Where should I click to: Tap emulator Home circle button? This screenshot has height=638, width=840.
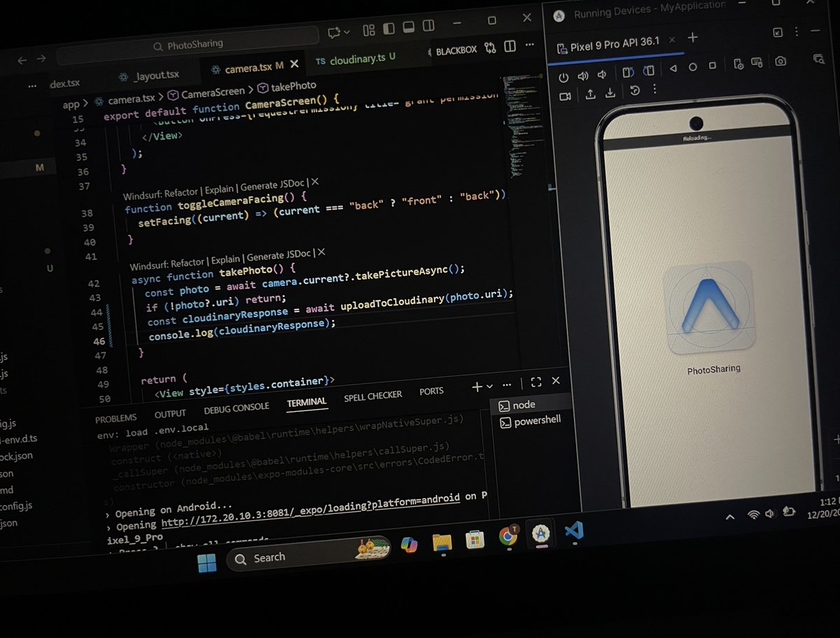[x=692, y=67]
